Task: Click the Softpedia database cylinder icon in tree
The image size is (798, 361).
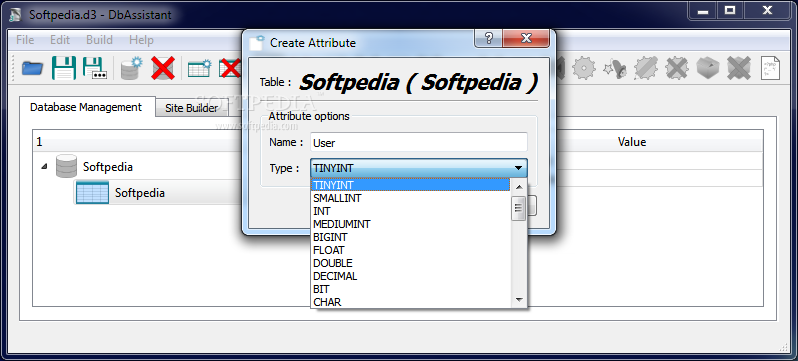Action: point(66,166)
